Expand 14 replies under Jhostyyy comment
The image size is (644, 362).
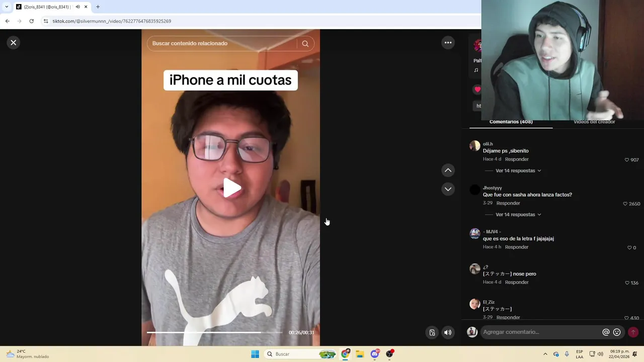pos(518,215)
